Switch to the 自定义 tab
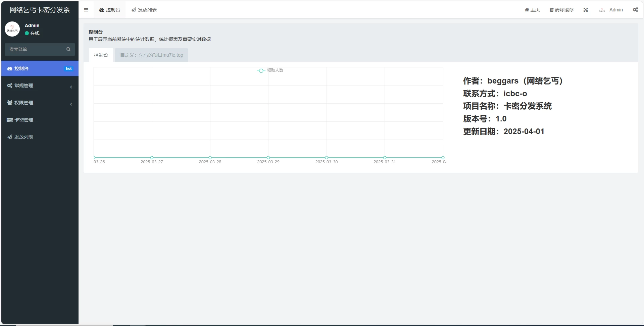The image size is (644, 326). tap(151, 55)
